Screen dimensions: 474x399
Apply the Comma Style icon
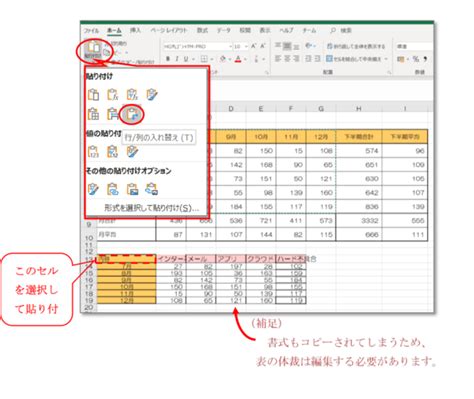[x=425, y=59]
